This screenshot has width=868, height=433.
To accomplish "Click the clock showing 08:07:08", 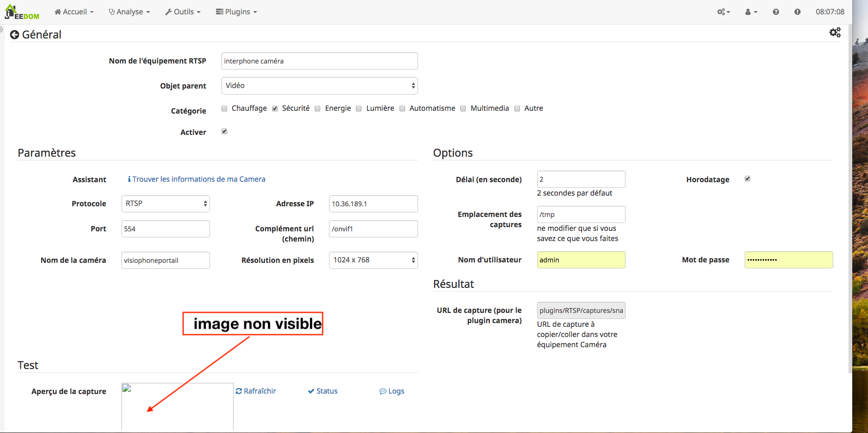I will [830, 12].
